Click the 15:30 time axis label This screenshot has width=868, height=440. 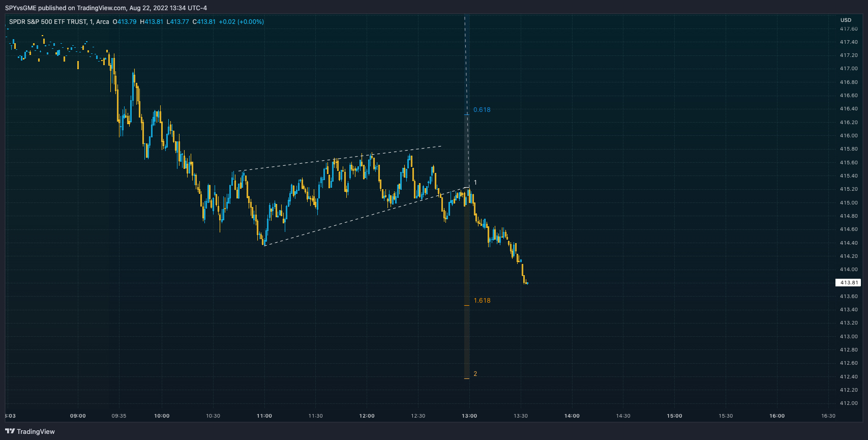tap(726, 416)
